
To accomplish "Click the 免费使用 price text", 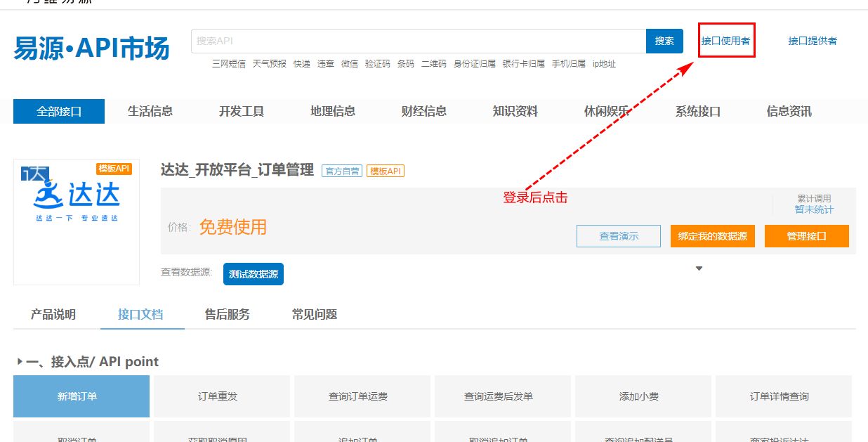I will (x=233, y=227).
